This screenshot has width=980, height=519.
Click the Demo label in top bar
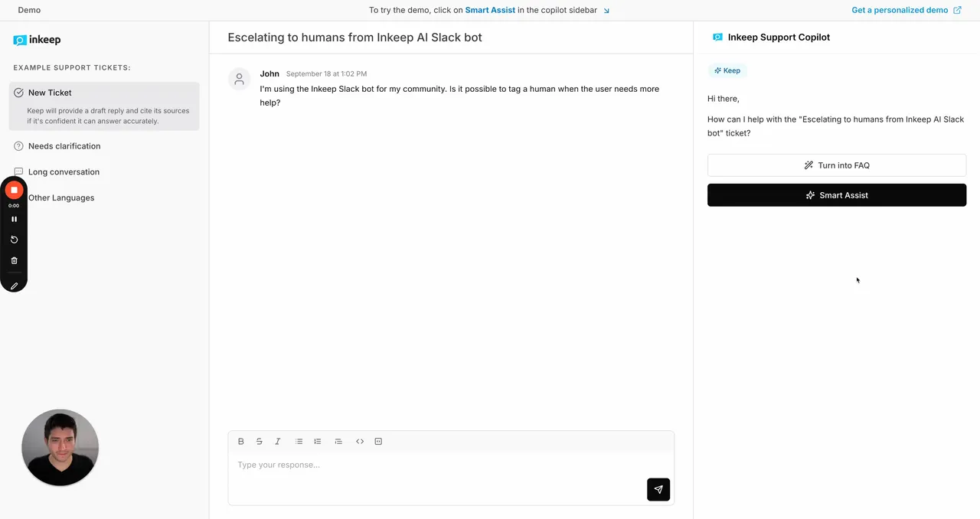29,11
